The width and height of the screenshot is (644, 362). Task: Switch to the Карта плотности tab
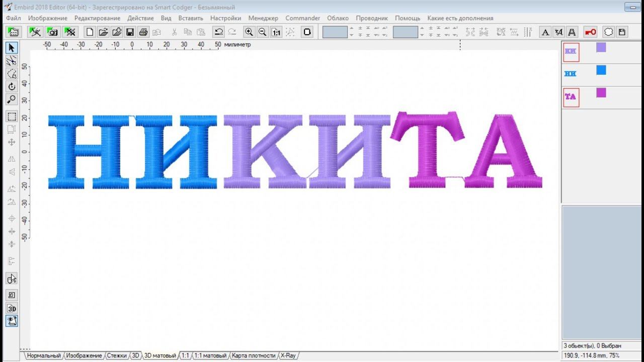(254, 355)
